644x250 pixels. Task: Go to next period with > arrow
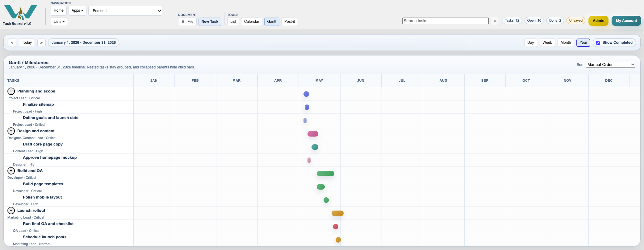pos(41,43)
